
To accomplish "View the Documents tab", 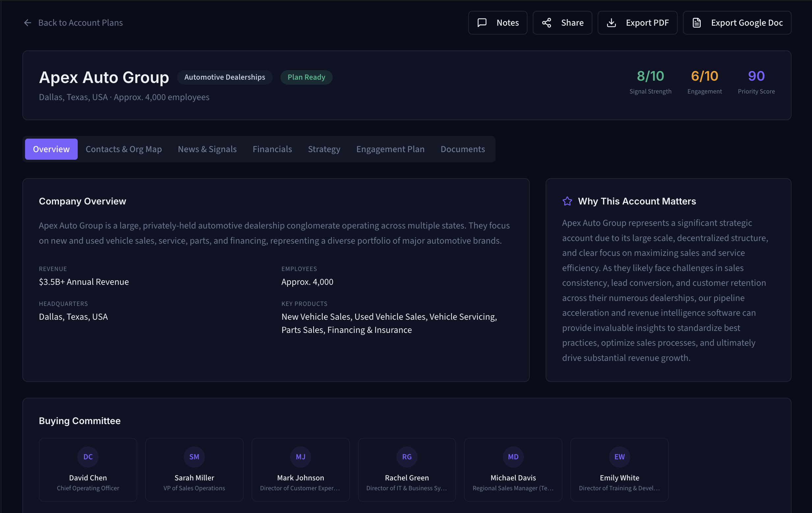I will point(462,149).
